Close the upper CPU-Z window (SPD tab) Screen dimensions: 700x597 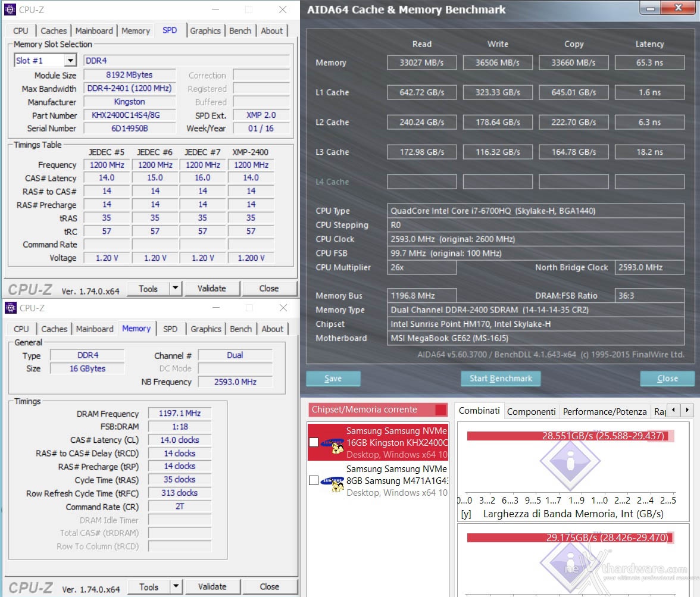283,10
